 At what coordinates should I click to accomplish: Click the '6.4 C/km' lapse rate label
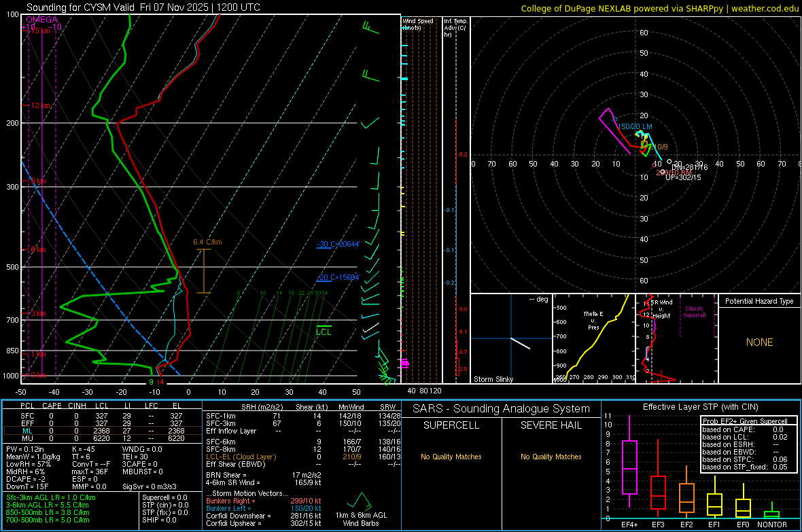pyautogui.click(x=208, y=242)
